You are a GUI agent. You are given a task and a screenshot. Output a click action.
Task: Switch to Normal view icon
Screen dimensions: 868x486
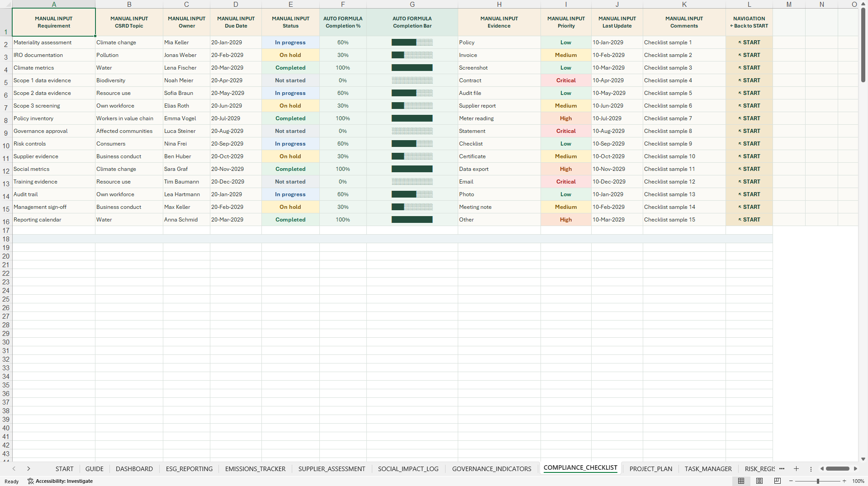coord(741,481)
